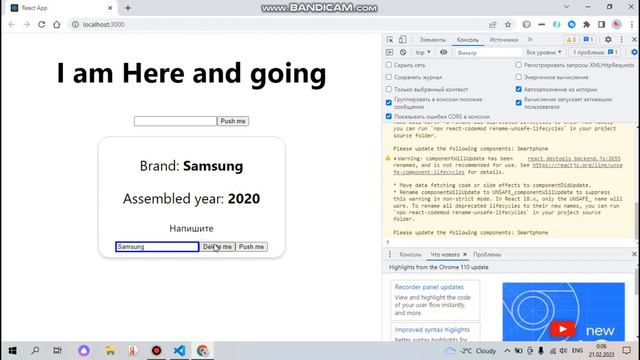Open 'Improved syntax highlights' link

[432, 329]
